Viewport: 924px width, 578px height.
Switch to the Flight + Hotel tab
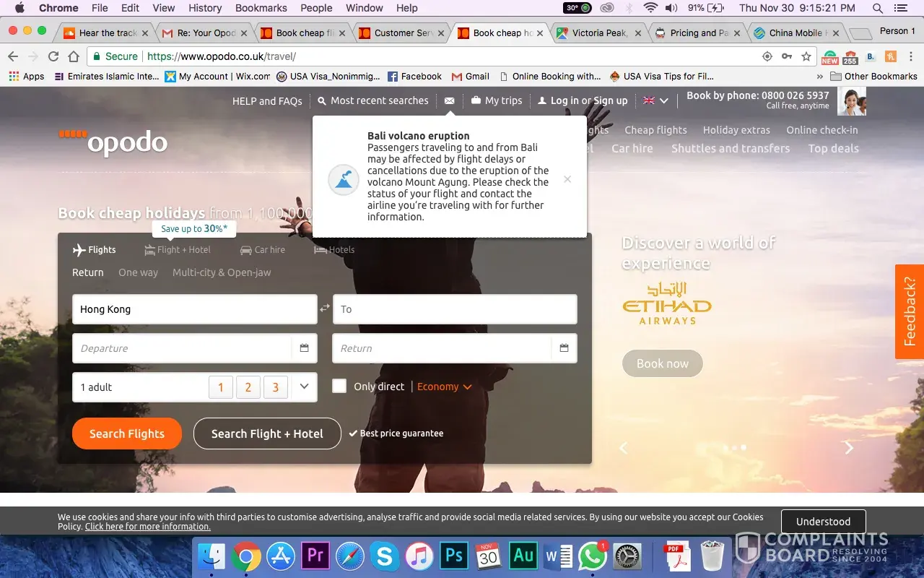[x=178, y=250]
